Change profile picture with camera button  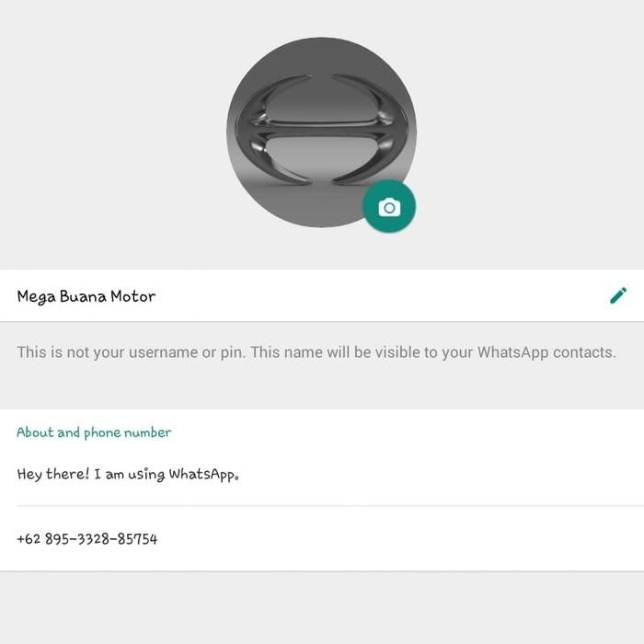(x=389, y=207)
